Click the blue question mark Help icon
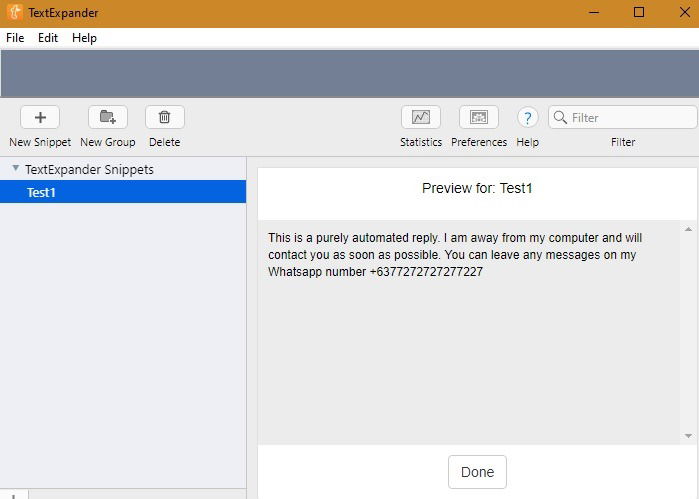The height and width of the screenshot is (499, 699). coord(527,118)
